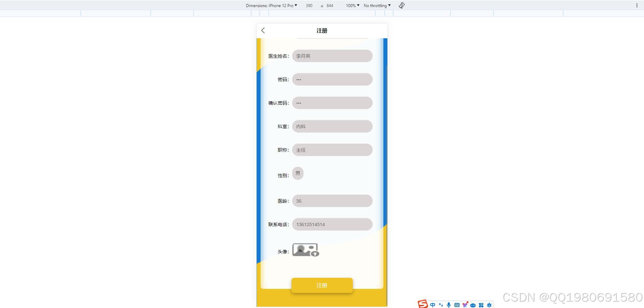Click the 医生姓名 name input field
The height and width of the screenshot is (308, 644).
pyautogui.click(x=332, y=56)
